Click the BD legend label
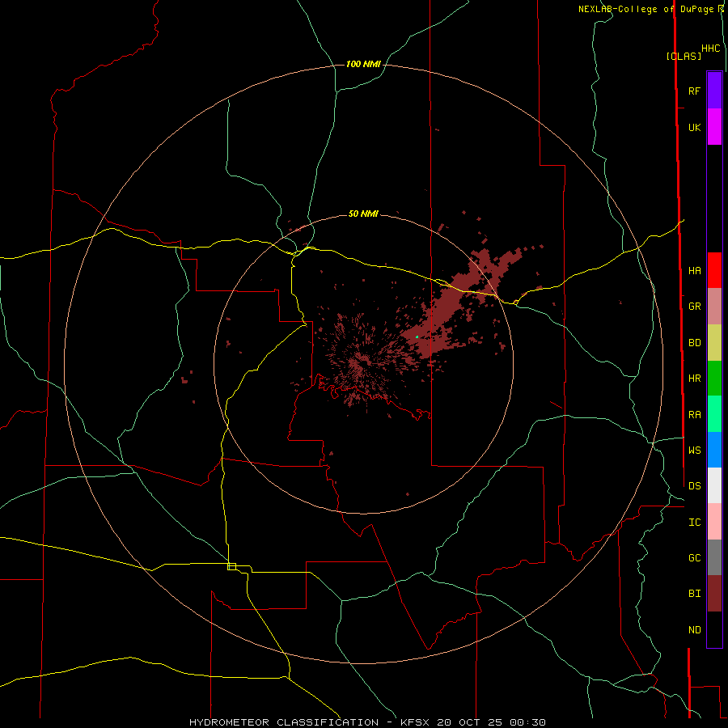728x728 pixels. 694,343
